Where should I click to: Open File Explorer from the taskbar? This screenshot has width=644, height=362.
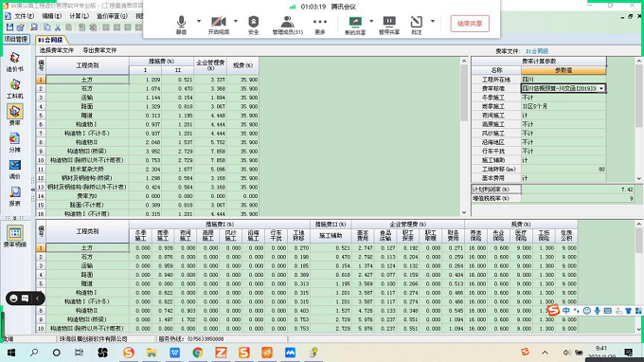[x=152, y=353]
